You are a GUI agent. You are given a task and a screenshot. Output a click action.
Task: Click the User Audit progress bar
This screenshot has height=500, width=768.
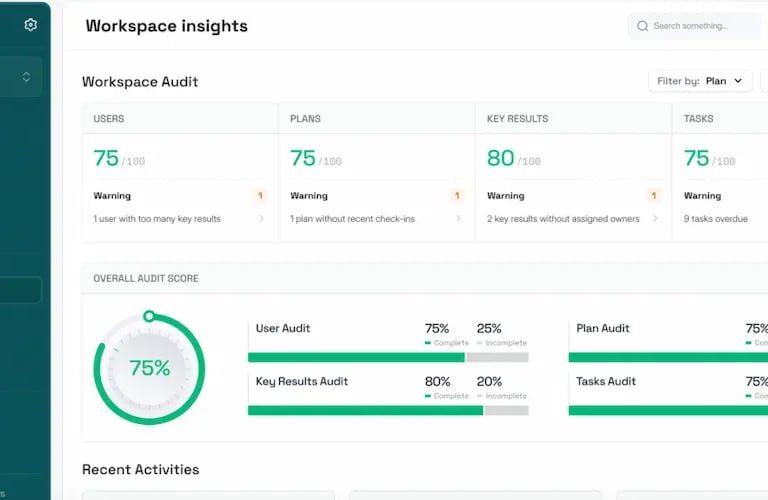[x=387, y=357]
